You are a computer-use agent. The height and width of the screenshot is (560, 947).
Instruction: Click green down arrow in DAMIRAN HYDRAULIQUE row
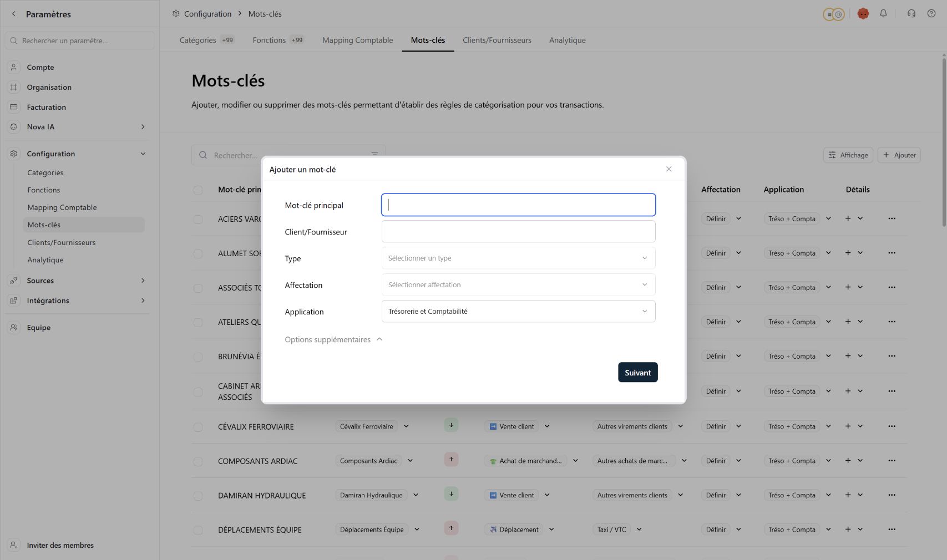[x=451, y=494]
